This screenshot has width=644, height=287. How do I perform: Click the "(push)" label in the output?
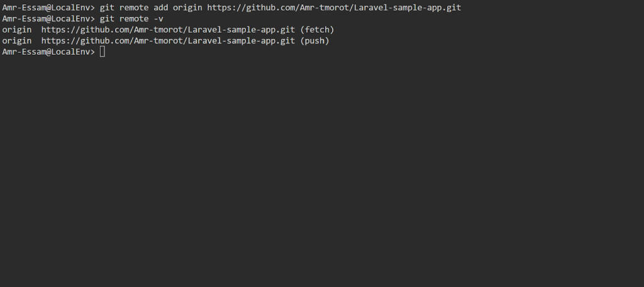(314, 41)
